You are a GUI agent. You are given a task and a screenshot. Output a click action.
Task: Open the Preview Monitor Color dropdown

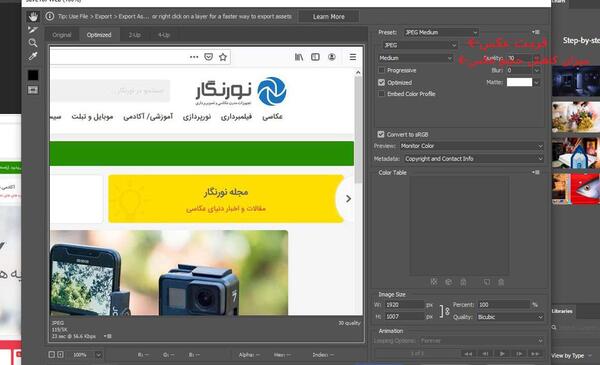pyautogui.click(x=471, y=146)
